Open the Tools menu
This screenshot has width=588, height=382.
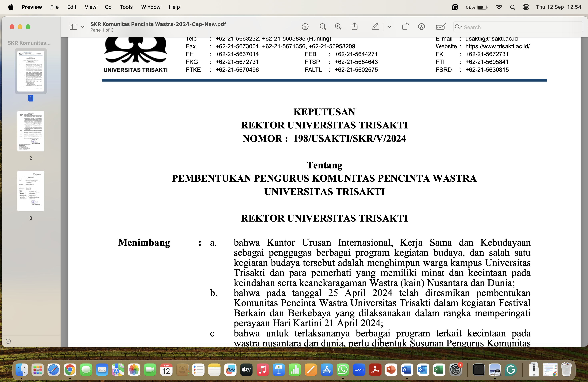point(126,7)
